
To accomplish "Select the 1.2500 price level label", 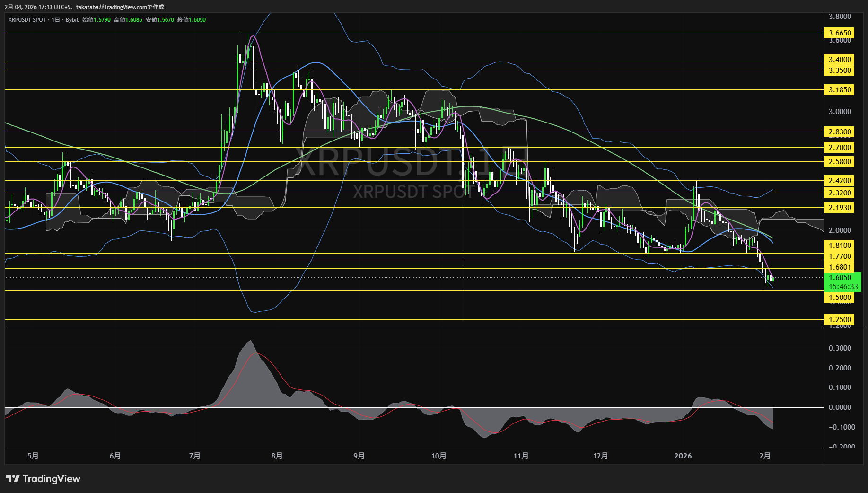I will point(840,320).
